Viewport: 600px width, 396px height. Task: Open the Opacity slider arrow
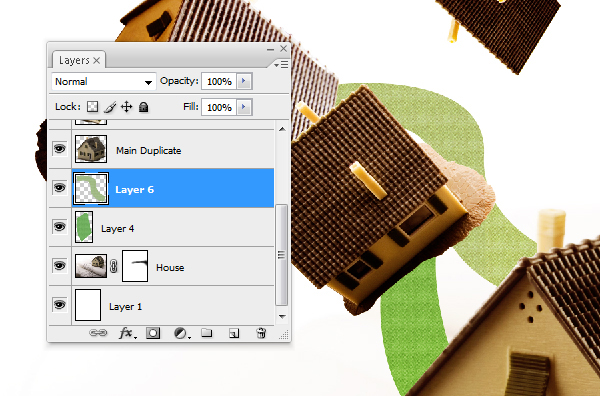(x=244, y=81)
